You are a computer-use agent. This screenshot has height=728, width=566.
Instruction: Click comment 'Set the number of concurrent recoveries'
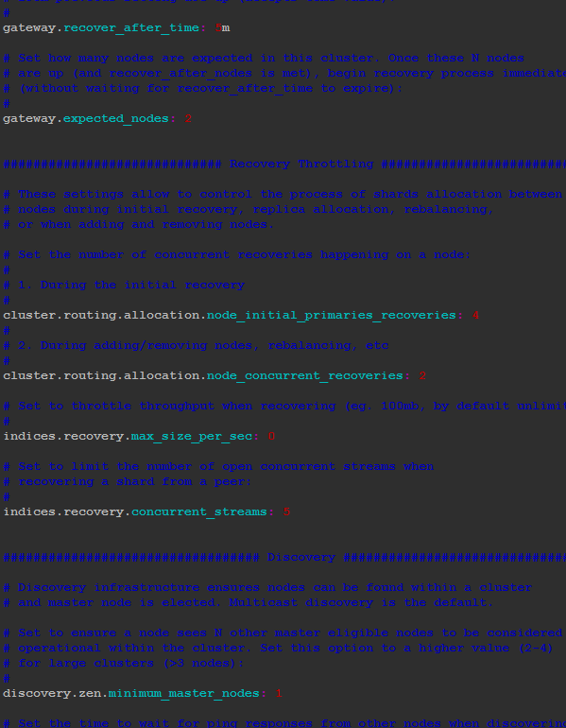point(165,255)
